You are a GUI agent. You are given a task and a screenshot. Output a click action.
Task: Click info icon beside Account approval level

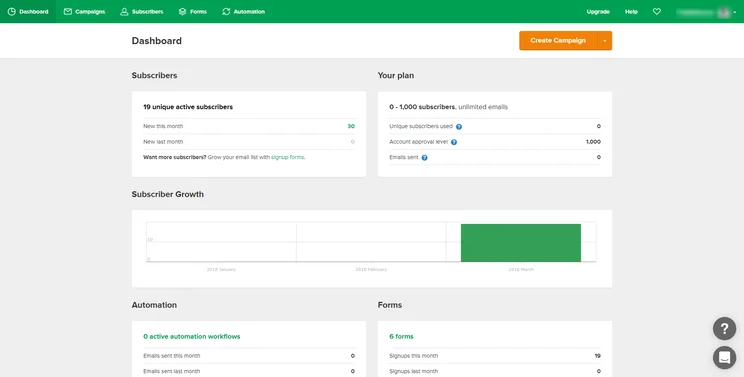[454, 142]
